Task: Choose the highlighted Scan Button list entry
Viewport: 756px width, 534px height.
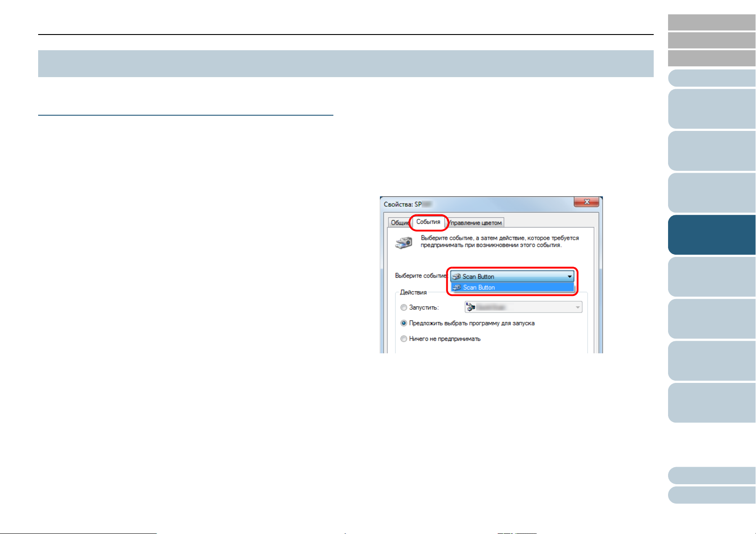Action: (512, 287)
